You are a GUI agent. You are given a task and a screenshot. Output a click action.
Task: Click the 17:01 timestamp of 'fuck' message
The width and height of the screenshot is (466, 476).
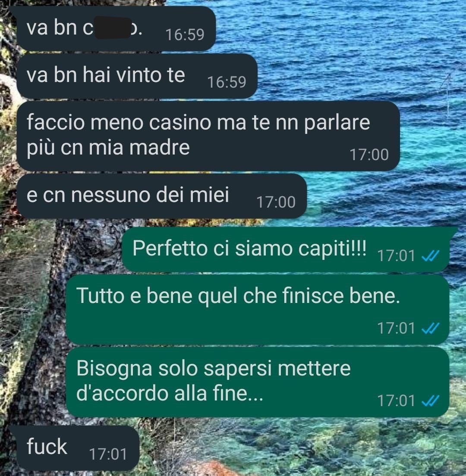(108, 454)
